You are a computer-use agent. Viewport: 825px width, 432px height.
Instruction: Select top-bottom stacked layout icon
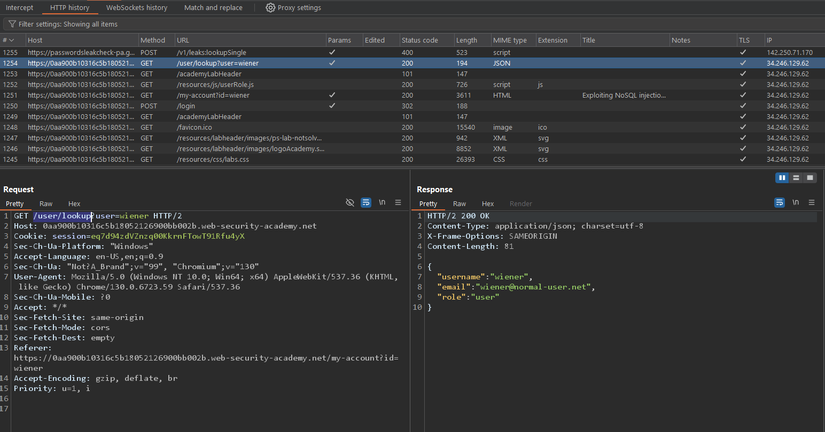pos(796,178)
